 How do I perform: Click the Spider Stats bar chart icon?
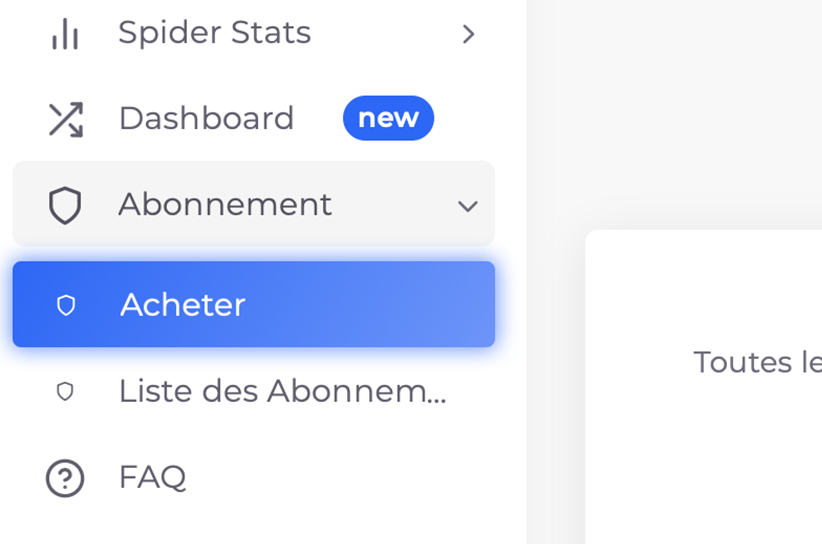tap(65, 34)
